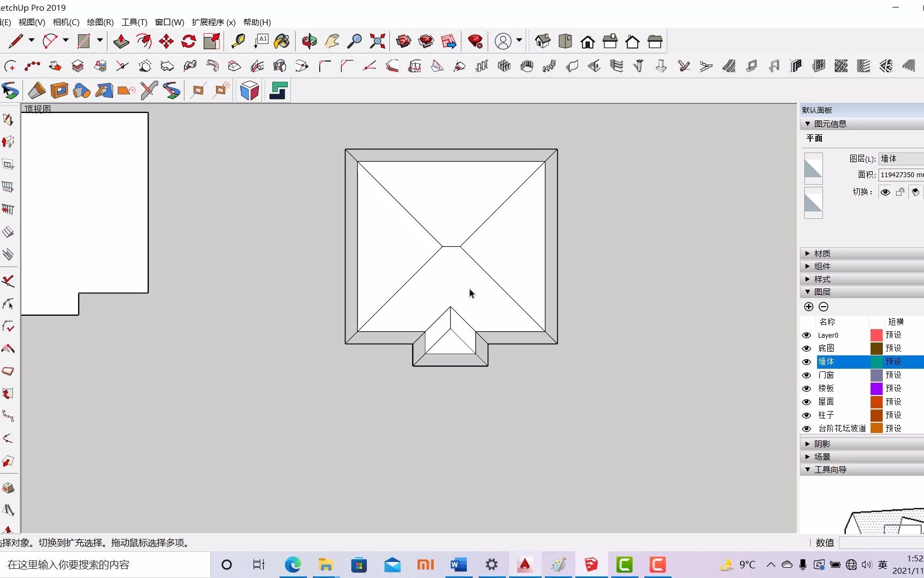
Task: Click the blue-red cube plugin icon
Action: coord(249,91)
